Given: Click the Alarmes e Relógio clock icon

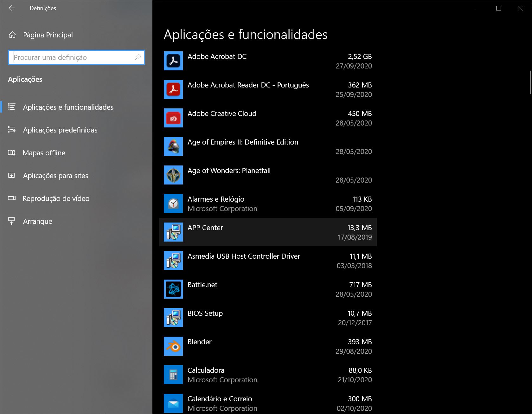Looking at the screenshot, I should pyautogui.click(x=173, y=204).
